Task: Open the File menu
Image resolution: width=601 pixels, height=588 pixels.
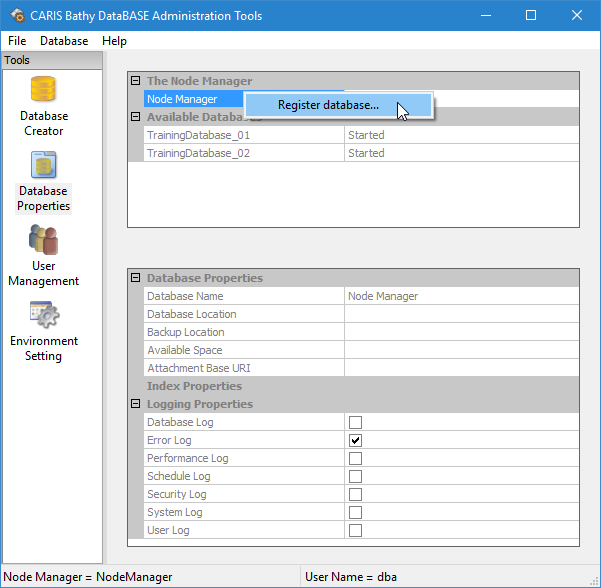Action: (x=16, y=41)
